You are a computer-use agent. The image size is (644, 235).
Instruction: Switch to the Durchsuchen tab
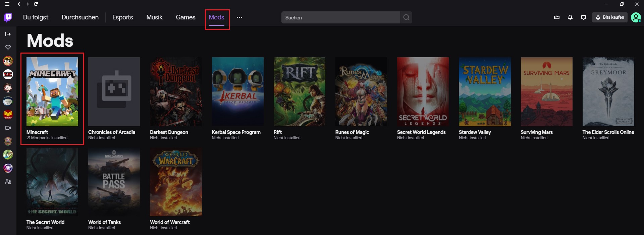(80, 17)
